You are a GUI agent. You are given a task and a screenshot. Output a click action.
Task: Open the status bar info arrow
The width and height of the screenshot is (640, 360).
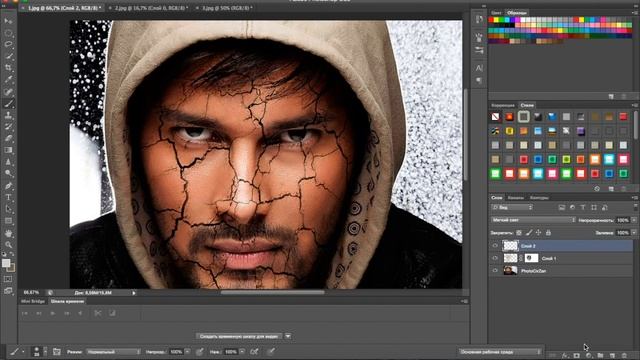133,293
